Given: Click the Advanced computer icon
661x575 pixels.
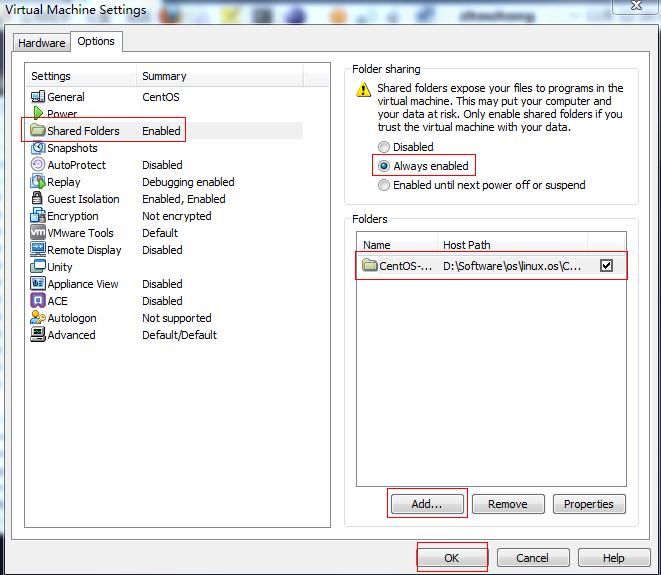Looking at the screenshot, I should pos(38,335).
